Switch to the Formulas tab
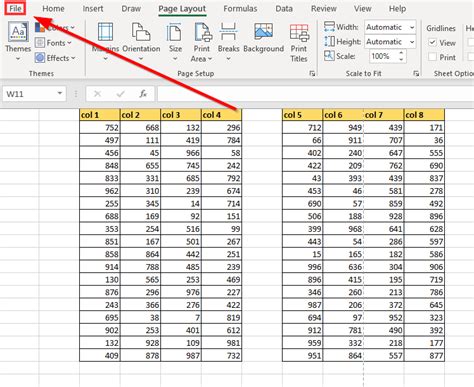474x387 pixels. [240, 9]
